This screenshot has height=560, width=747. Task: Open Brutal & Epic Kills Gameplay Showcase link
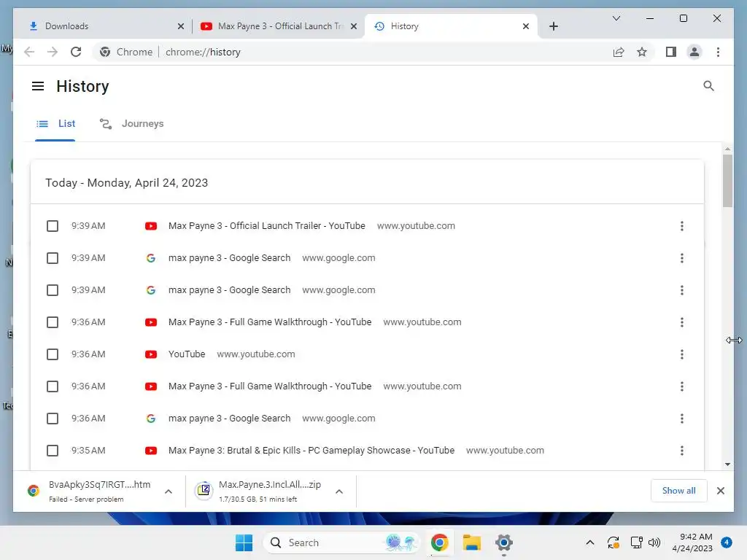pyautogui.click(x=311, y=451)
